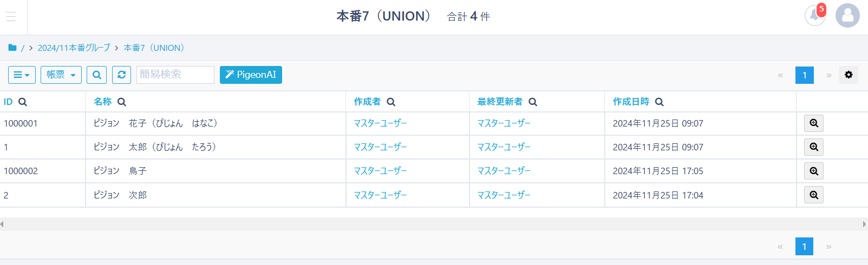This screenshot has width=868, height=265.
Task: Open the 帳票 dropdown
Action: (61, 75)
